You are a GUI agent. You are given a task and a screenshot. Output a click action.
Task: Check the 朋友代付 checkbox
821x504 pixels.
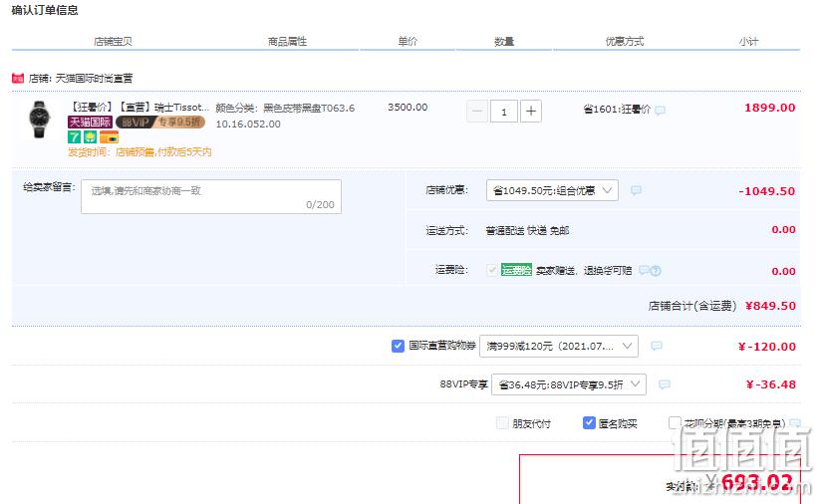(502, 423)
